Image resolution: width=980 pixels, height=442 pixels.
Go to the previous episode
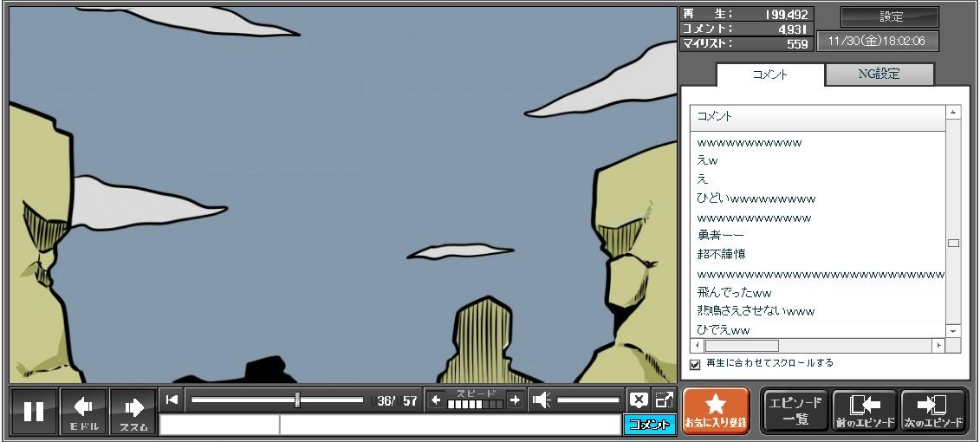[x=863, y=411]
